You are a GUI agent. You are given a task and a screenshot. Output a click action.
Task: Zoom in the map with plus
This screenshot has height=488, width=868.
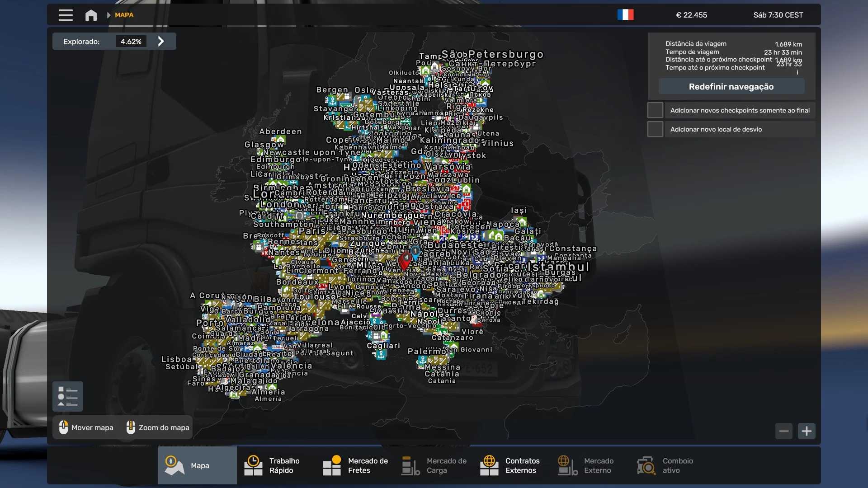pos(807,431)
